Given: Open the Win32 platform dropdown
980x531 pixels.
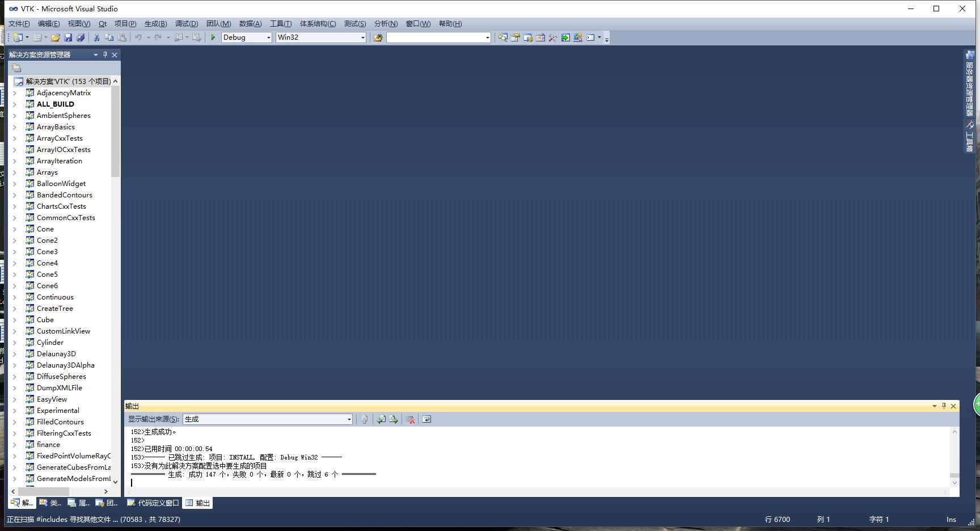Looking at the screenshot, I should tap(363, 37).
